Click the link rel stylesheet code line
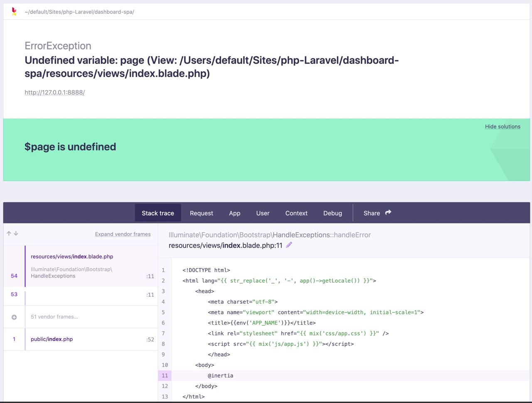 (298, 334)
